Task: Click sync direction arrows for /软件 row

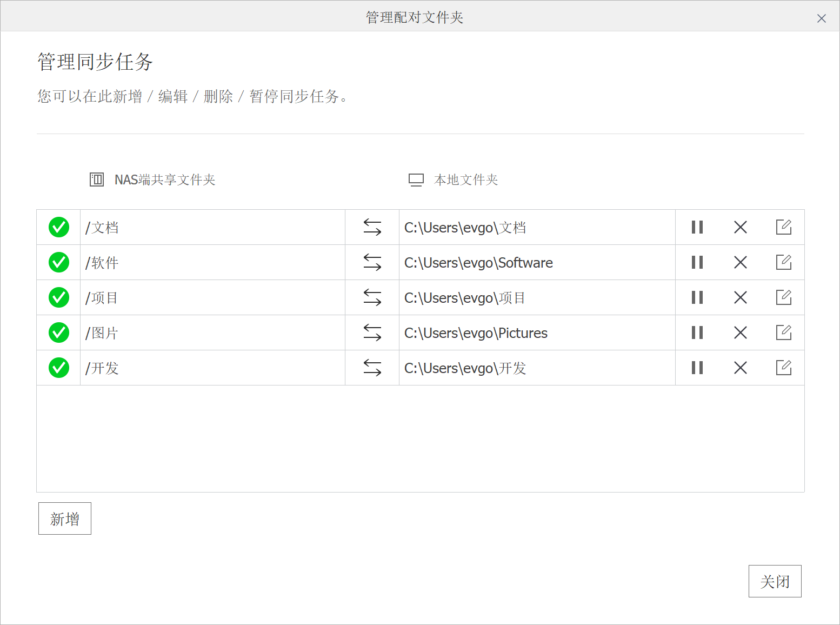Action: point(372,262)
